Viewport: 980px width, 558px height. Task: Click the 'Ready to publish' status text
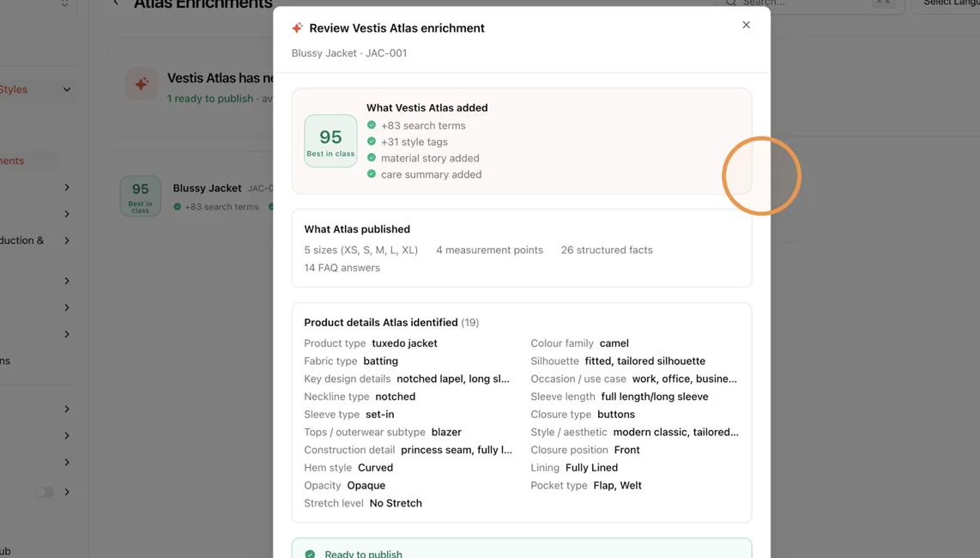tap(363, 554)
